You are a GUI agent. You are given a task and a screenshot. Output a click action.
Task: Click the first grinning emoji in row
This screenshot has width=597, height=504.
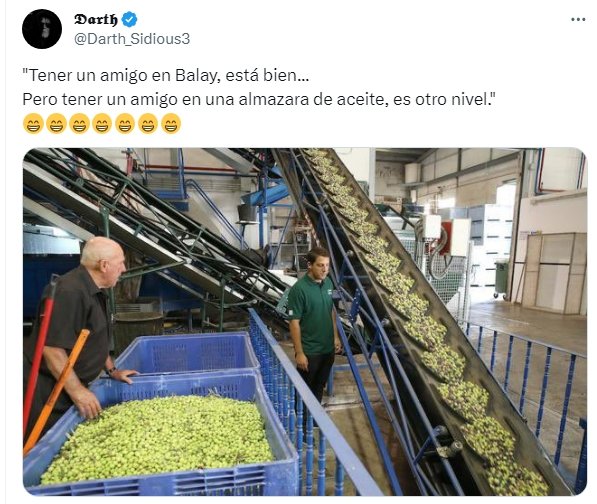pos(33,124)
